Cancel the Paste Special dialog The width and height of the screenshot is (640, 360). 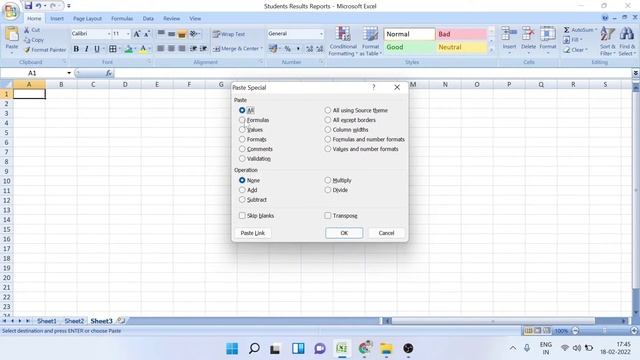(386, 233)
